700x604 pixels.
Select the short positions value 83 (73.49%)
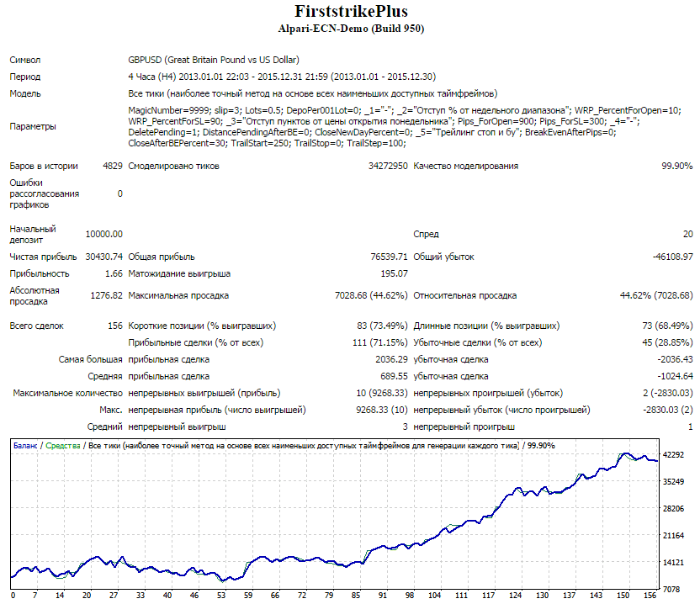[x=382, y=326]
